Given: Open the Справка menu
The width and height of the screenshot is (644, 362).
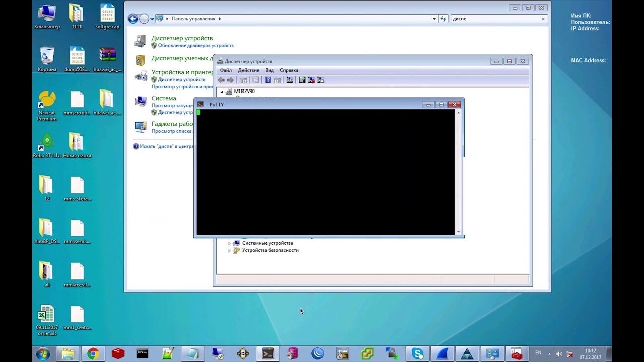Looking at the screenshot, I should (289, 70).
